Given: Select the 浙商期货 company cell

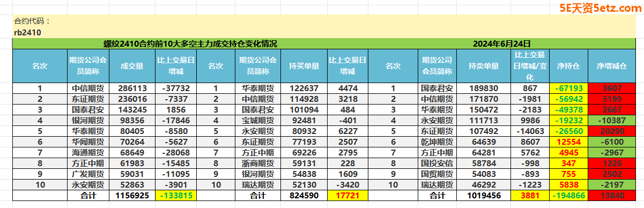Looking at the screenshot, I should (x=258, y=163).
